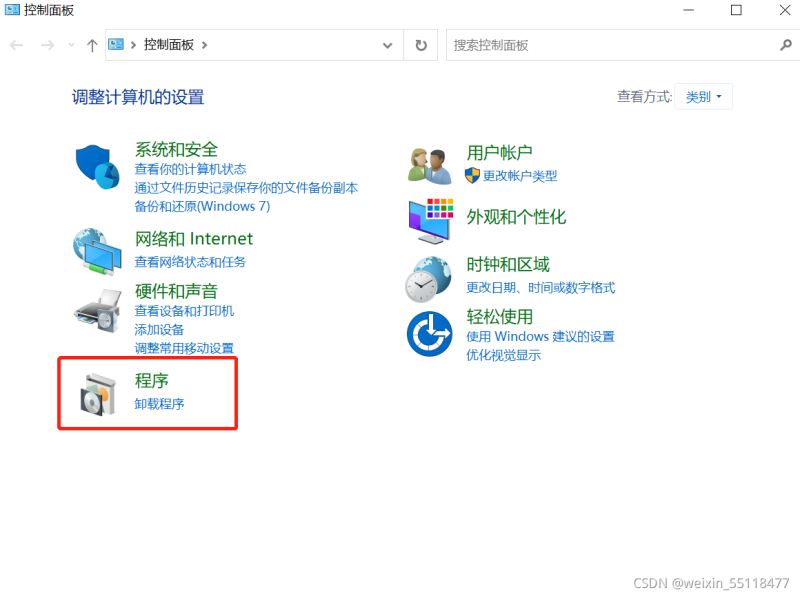Image resolution: width=800 pixels, height=597 pixels.
Task: Expand the address bar history dropdown
Action: (387, 45)
